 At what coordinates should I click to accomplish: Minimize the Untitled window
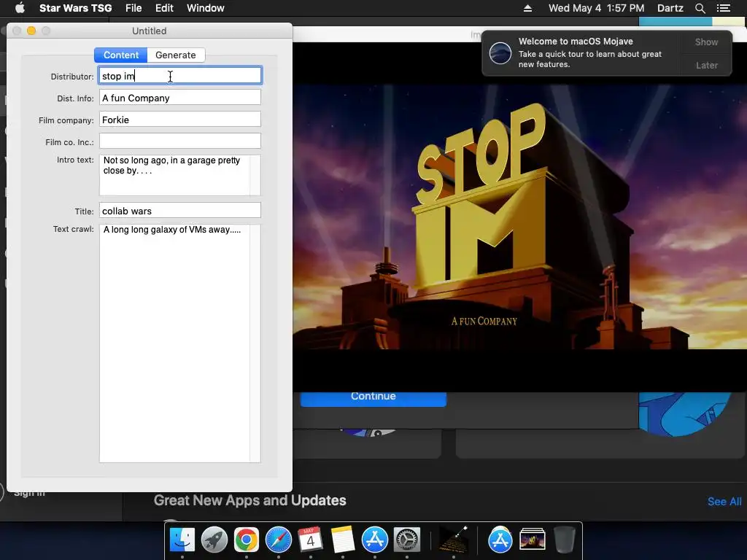point(31,31)
